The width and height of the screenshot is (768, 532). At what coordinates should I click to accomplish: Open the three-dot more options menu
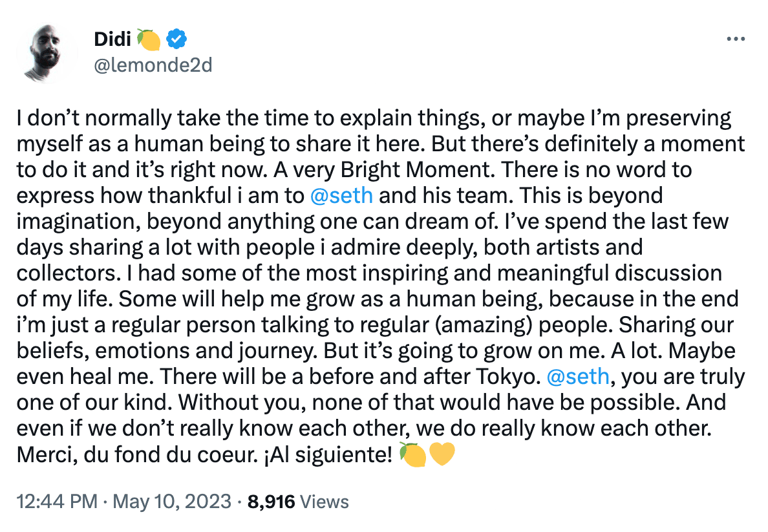click(735, 39)
